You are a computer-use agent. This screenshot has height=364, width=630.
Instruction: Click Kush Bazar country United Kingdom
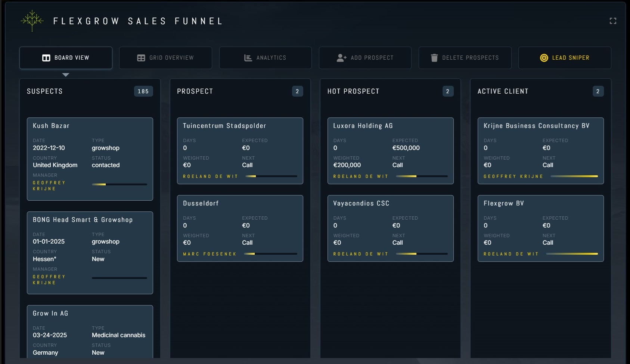pyautogui.click(x=55, y=165)
